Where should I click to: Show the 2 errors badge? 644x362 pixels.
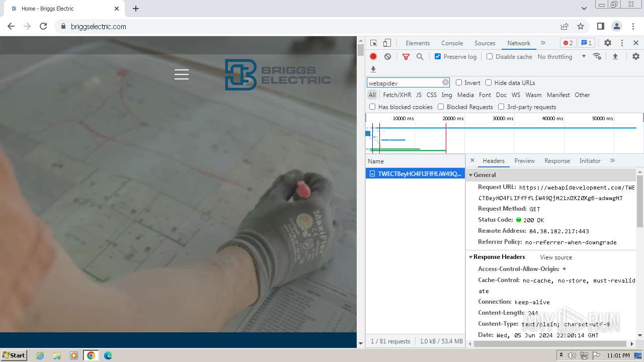pos(568,43)
